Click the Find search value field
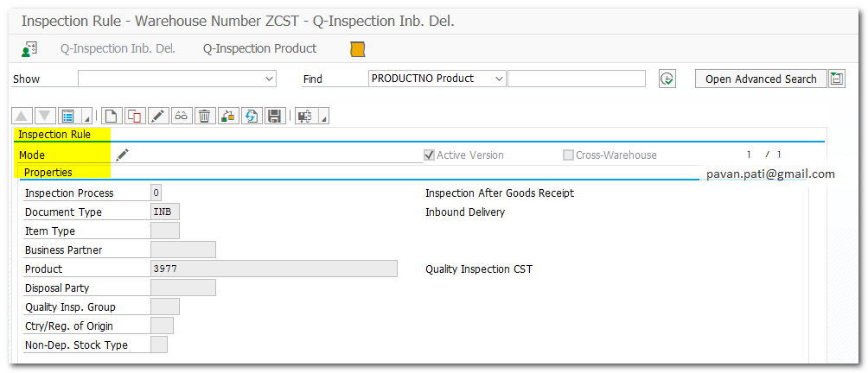868x373 pixels. (576, 79)
